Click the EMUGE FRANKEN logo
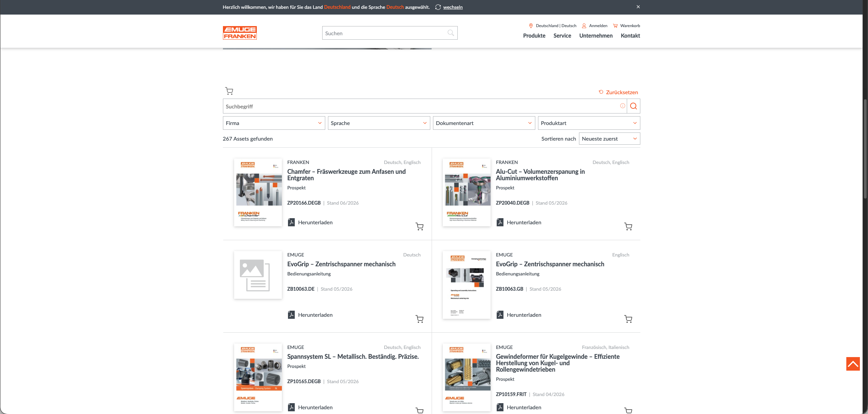This screenshot has width=868, height=414. (240, 33)
